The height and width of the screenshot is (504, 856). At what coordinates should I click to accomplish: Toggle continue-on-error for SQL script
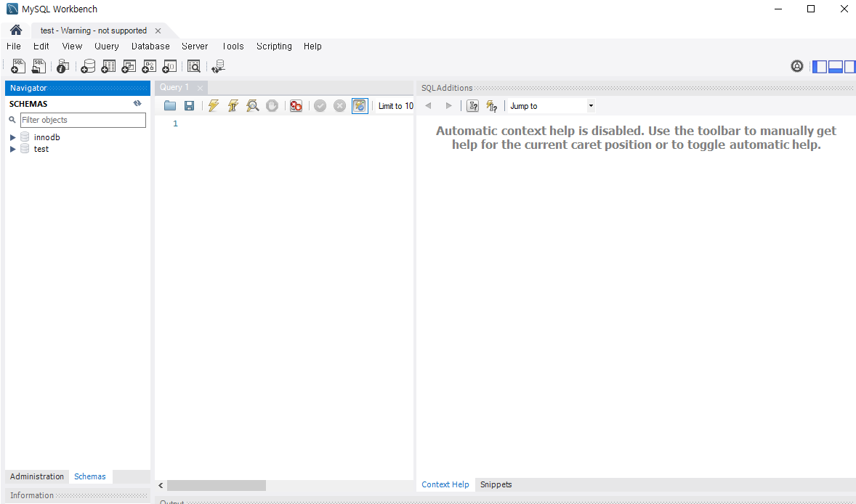(x=296, y=106)
